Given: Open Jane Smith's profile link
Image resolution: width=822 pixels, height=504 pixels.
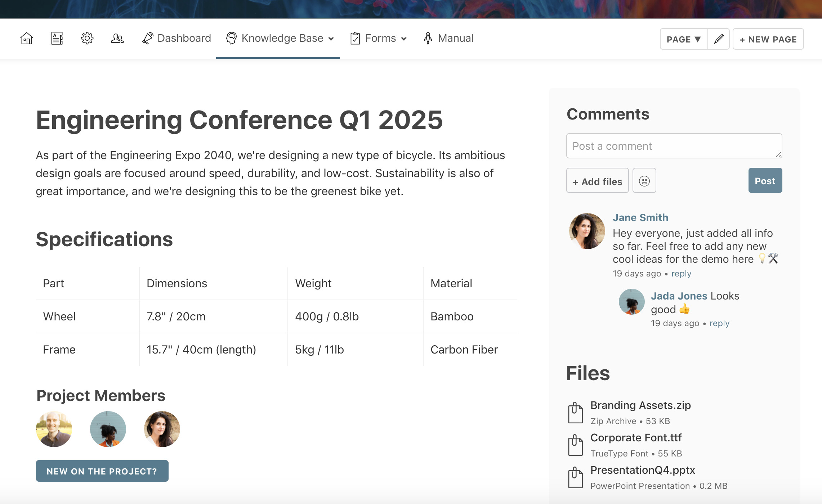Looking at the screenshot, I should 640,217.
